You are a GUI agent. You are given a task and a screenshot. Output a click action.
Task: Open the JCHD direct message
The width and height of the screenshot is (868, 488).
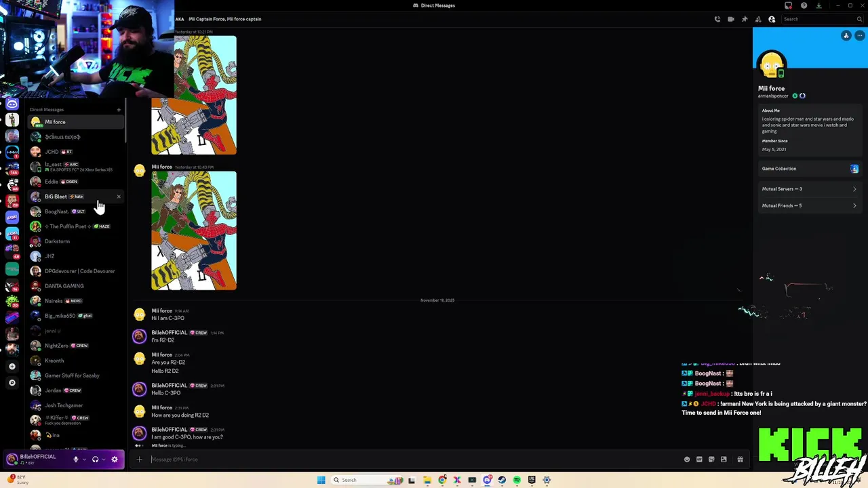76,152
